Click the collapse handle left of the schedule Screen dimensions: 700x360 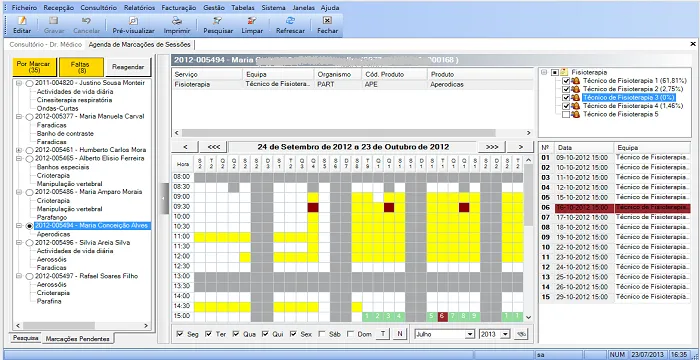pyautogui.click(x=164, y=199)
